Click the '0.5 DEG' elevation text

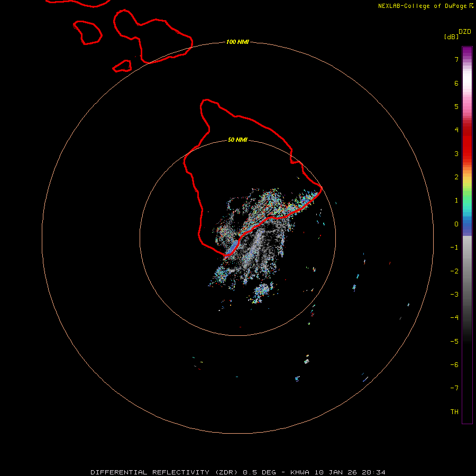[259, 472]
